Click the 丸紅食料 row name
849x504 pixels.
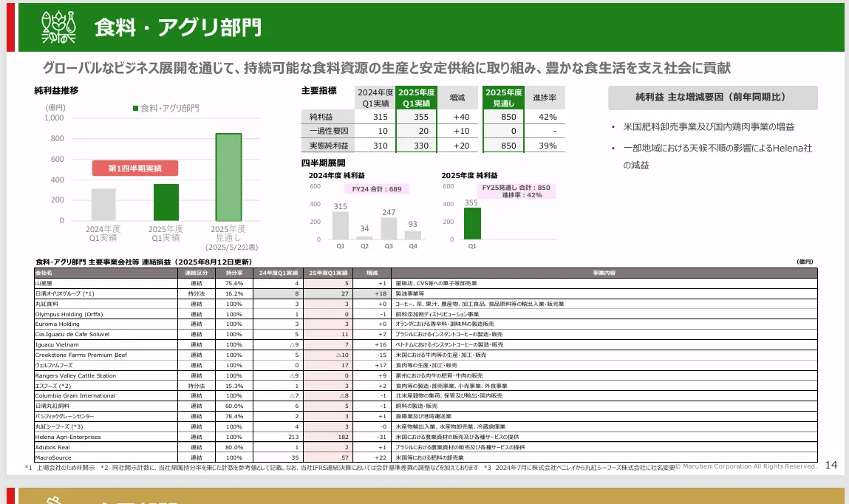coord(47,304)
